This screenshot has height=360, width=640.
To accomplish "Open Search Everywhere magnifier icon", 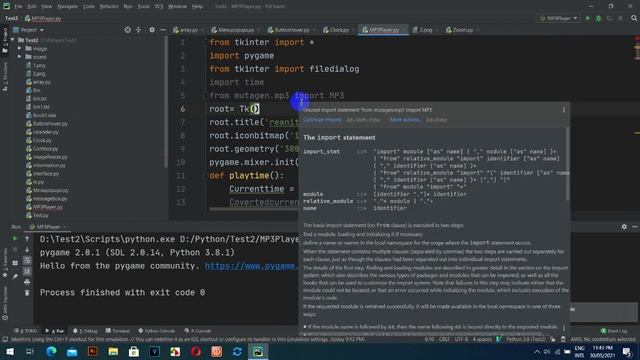I will (634, 18).
